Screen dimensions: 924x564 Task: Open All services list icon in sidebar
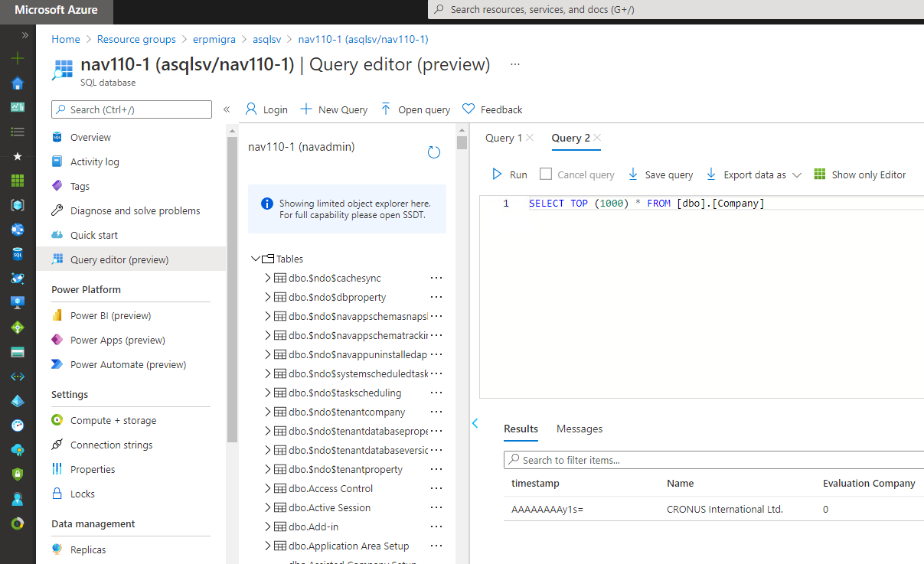coord(18,132)
